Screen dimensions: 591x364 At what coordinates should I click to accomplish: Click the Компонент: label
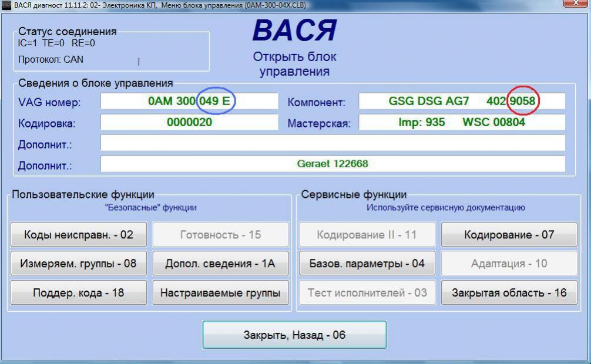tap(316, 102)
